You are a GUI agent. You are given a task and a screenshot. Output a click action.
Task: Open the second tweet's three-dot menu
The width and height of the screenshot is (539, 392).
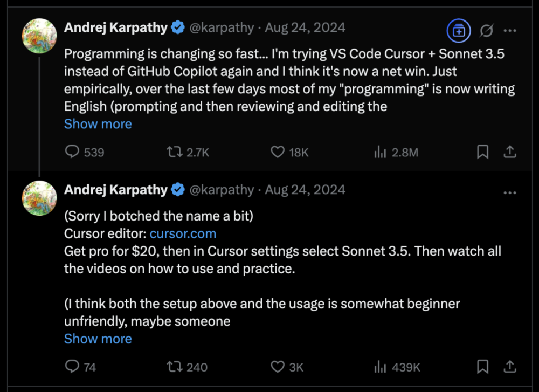[x=509, y=192]
